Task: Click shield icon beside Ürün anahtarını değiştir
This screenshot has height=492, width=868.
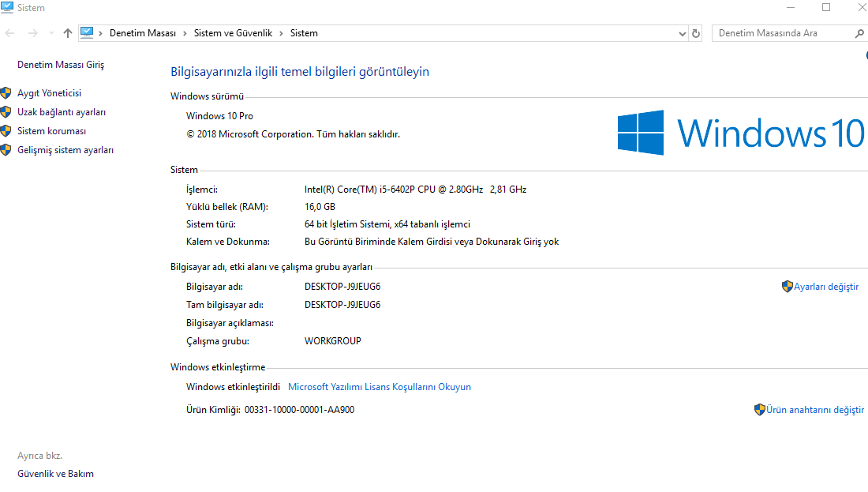Action: (759, 410)
